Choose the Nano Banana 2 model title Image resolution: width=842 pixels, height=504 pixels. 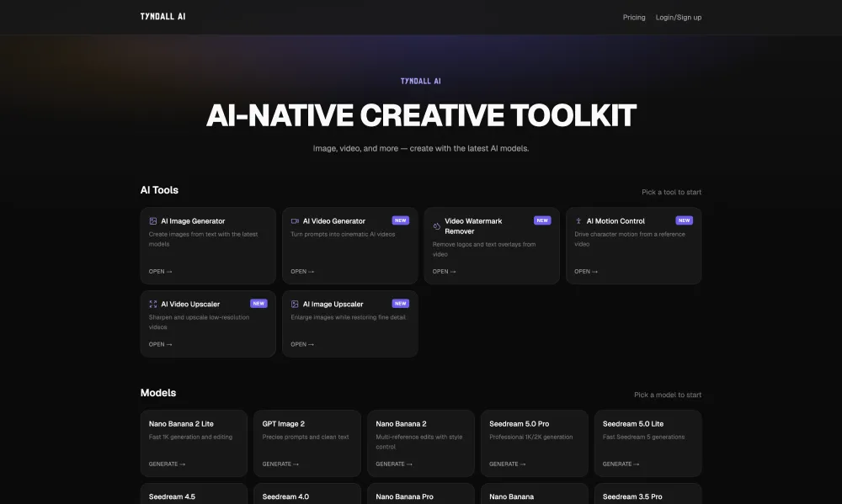click(401, 424)
